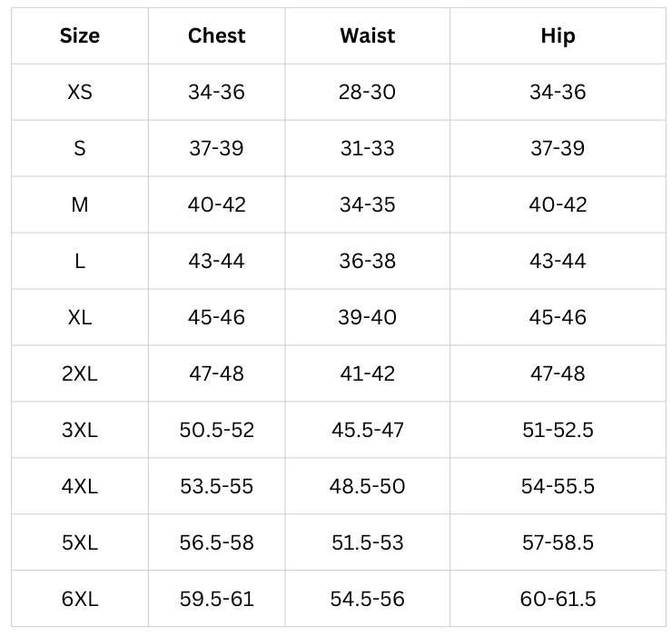Click the 4XL size row label
Image resolution: width=672 pixels, height=636 pixels.
(x=80, y=487)
